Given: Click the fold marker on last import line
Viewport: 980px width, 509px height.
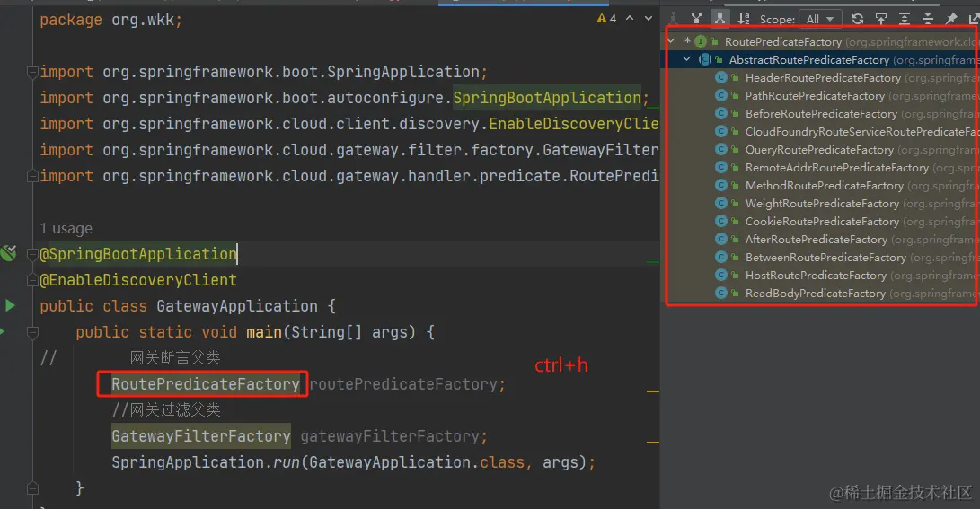Looking at the screenshot, I should pyautogui.click(x=32, y=177).
